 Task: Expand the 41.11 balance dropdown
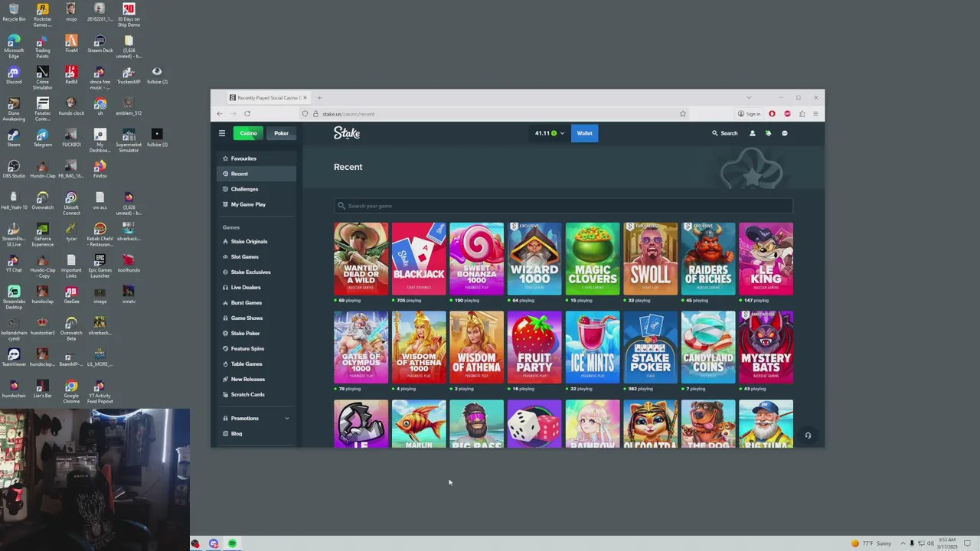[x=550, y=133]
